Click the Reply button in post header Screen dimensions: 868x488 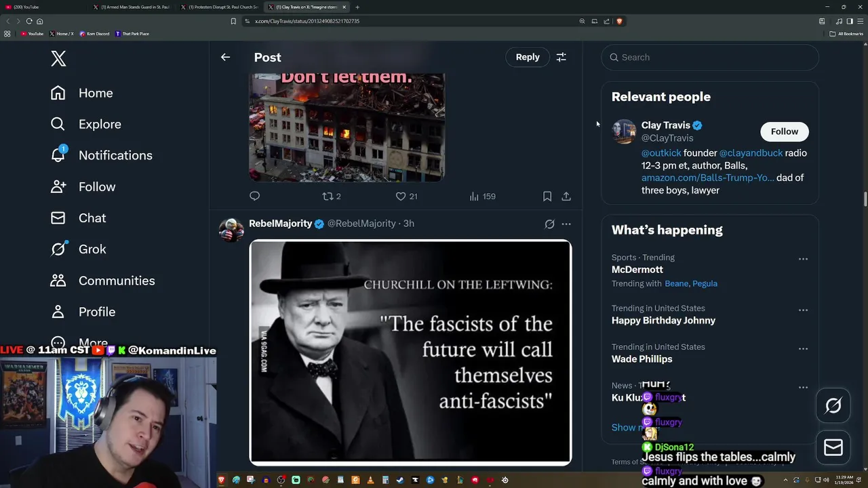(528, 58)
